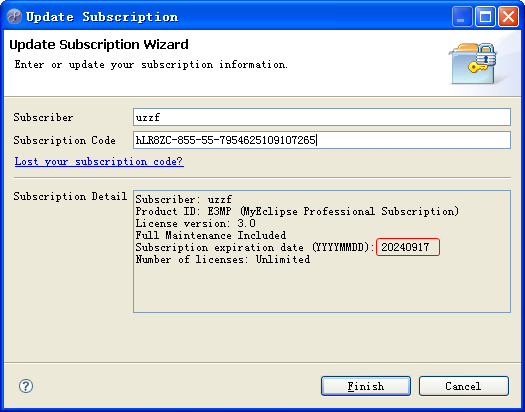Click the lock and key wizard banner image
This screenshot has height=412, width=525.
pos(473,63)
